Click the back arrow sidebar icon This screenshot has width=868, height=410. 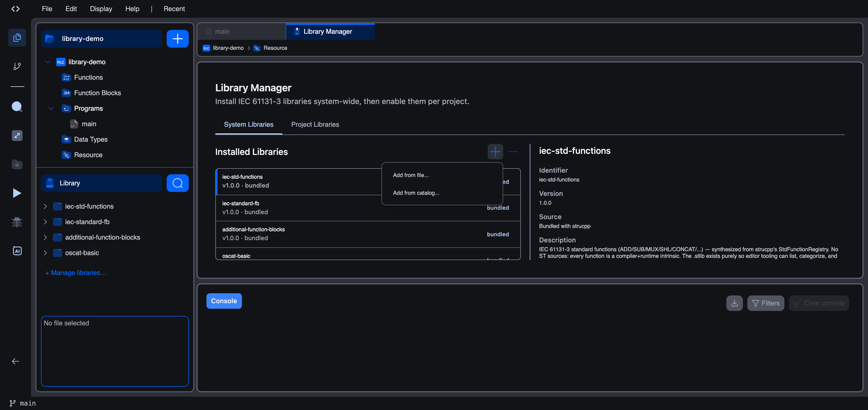(15, 361)
